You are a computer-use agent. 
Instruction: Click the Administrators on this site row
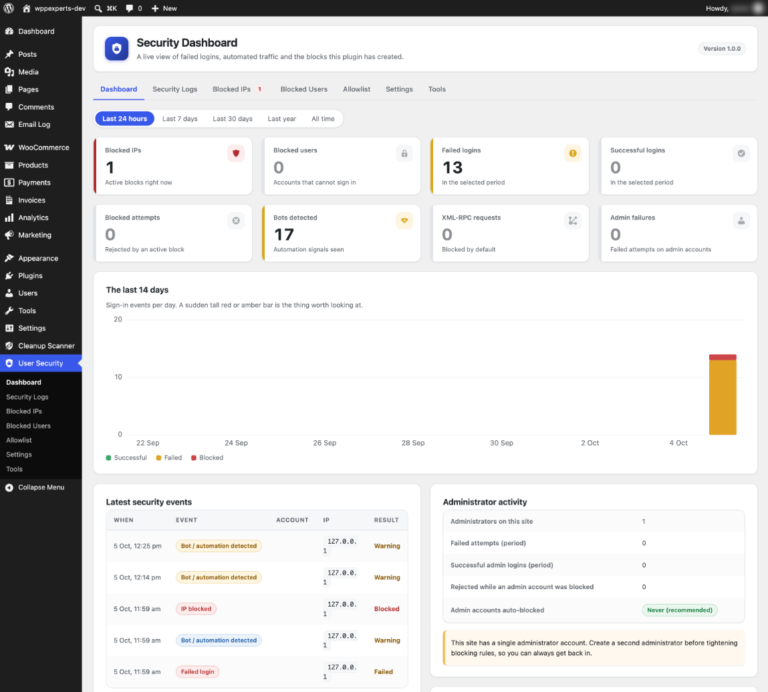[594, 522]
